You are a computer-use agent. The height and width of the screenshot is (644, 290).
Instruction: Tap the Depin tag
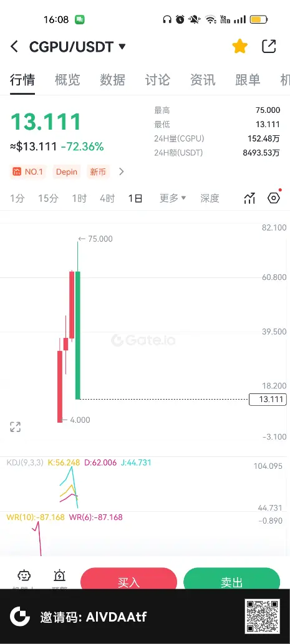(x=67, y=171)
